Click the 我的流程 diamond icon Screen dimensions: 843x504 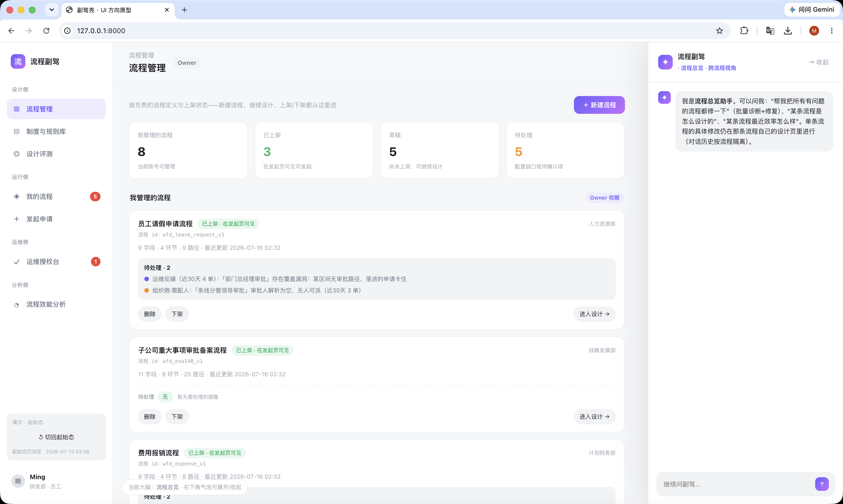pos(16,197)
